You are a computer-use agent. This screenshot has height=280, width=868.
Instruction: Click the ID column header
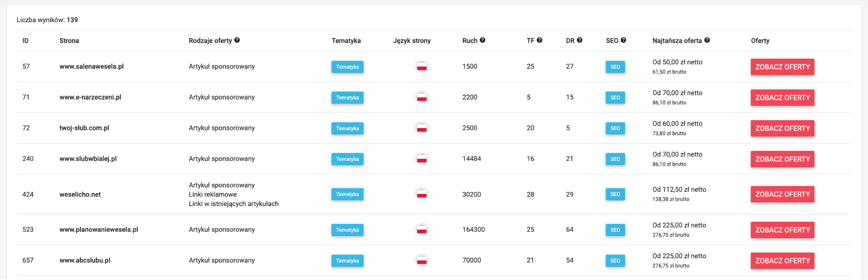(x=26, y=41)
